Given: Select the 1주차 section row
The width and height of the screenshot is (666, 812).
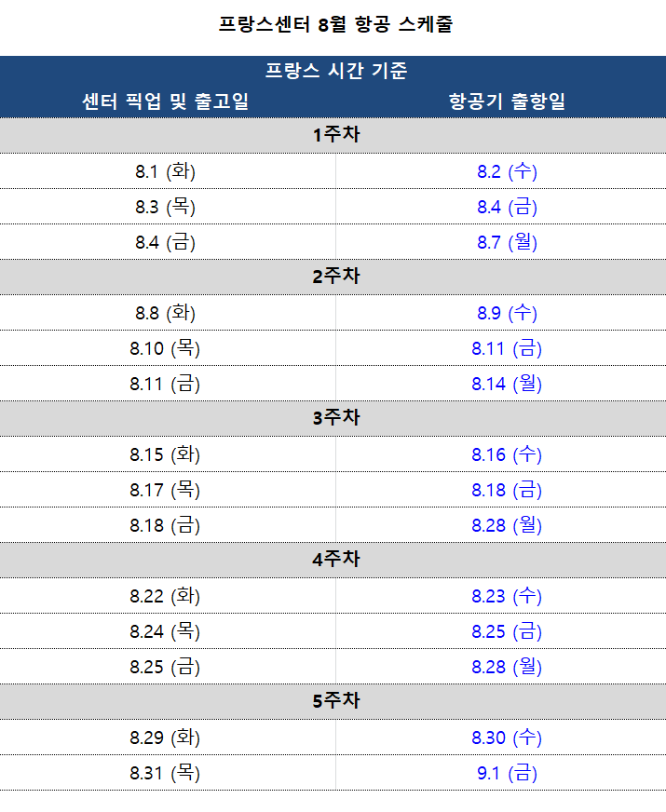Looking at the screenshot, I should [333, 135].
